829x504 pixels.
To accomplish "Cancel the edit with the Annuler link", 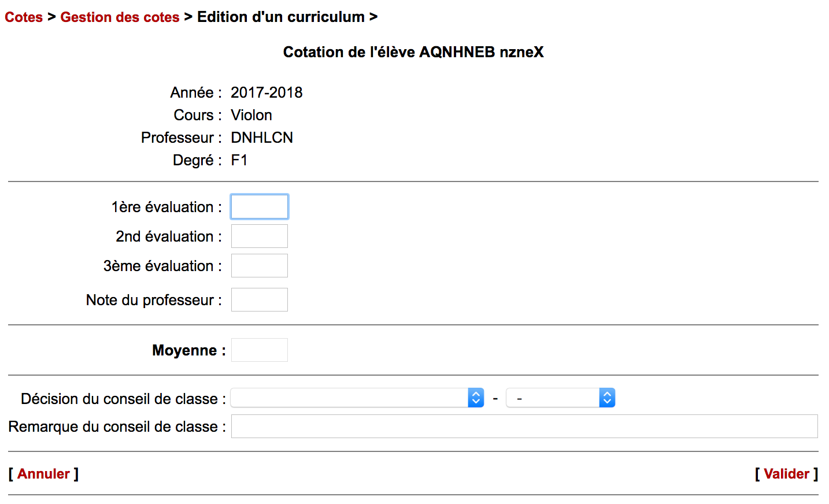I will (x=43, y=474).
